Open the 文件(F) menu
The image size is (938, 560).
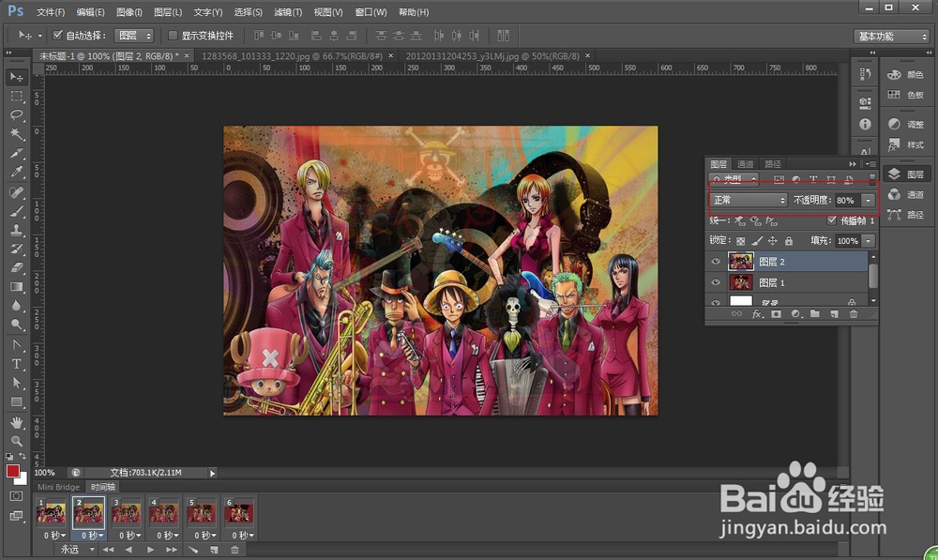(x=51, y=12)
